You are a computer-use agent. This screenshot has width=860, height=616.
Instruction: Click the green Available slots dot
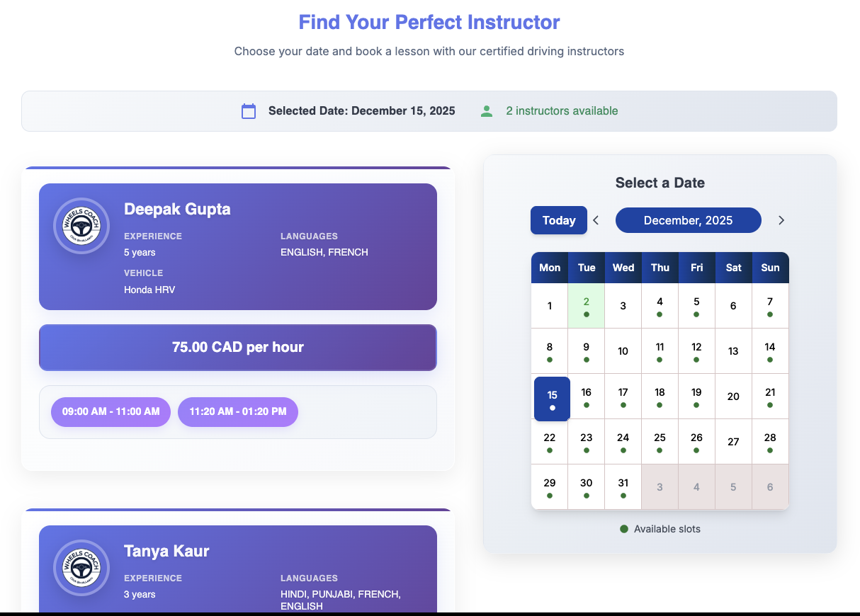click(625, 529)
